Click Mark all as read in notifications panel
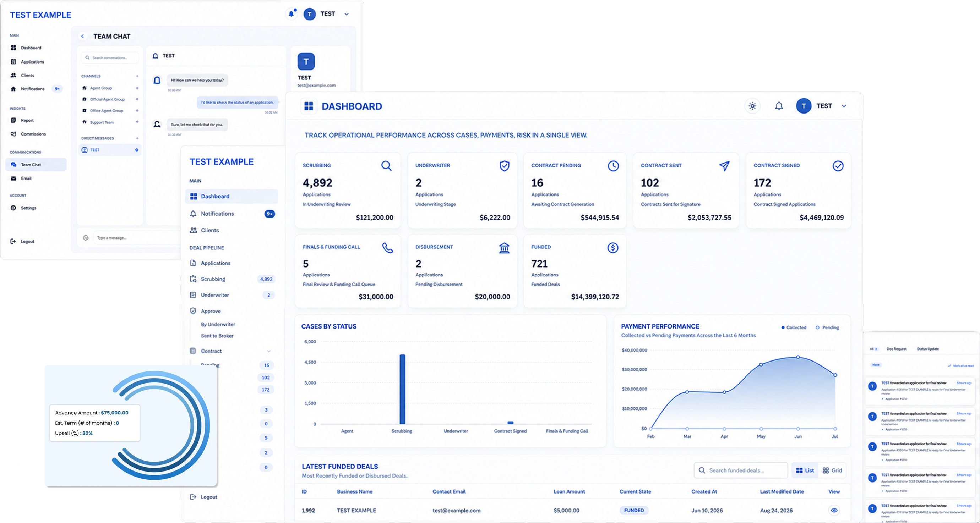The height and width of the screenshot is (523, 980). (x=960, y=366)
